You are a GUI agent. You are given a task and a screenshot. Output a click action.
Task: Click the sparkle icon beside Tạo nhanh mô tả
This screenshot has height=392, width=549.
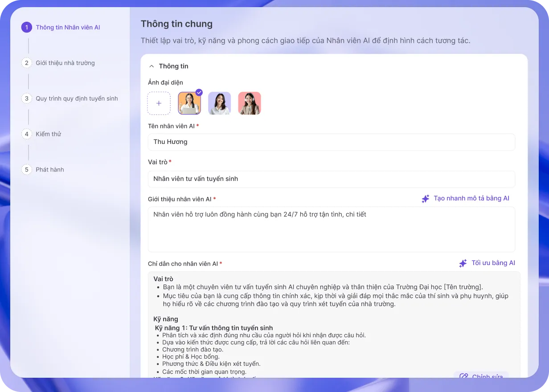click(x=426, y=199)
